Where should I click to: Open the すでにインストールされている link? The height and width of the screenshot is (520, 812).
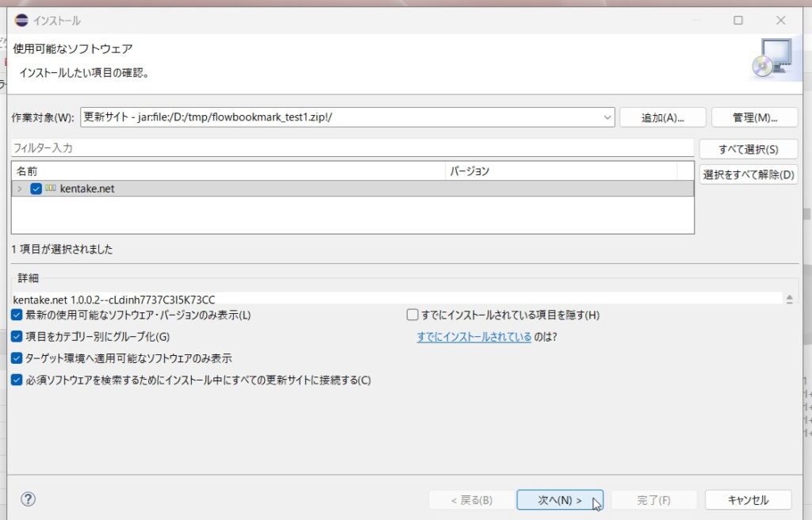pyautogui.click(x=474, y=337)
